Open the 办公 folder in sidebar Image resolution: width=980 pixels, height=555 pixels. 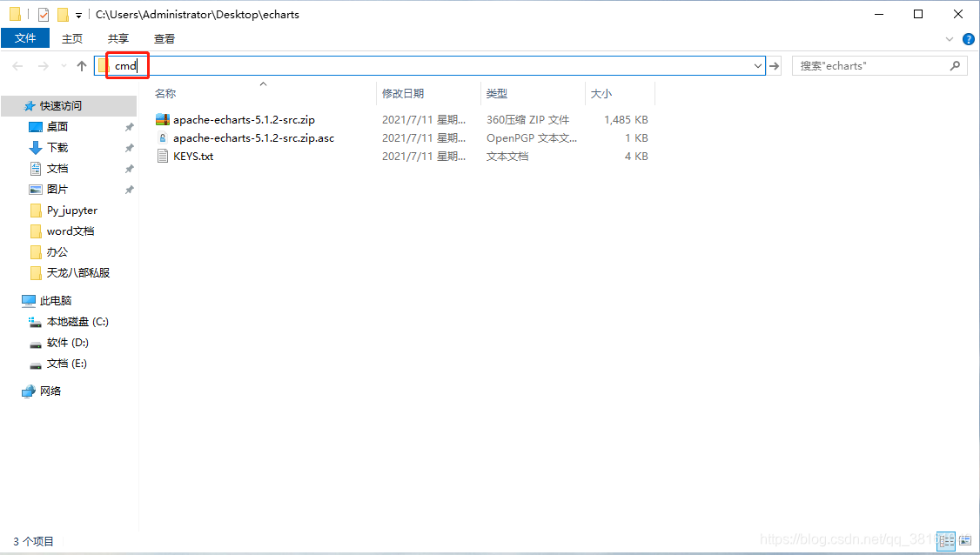(x=57, y=252)
